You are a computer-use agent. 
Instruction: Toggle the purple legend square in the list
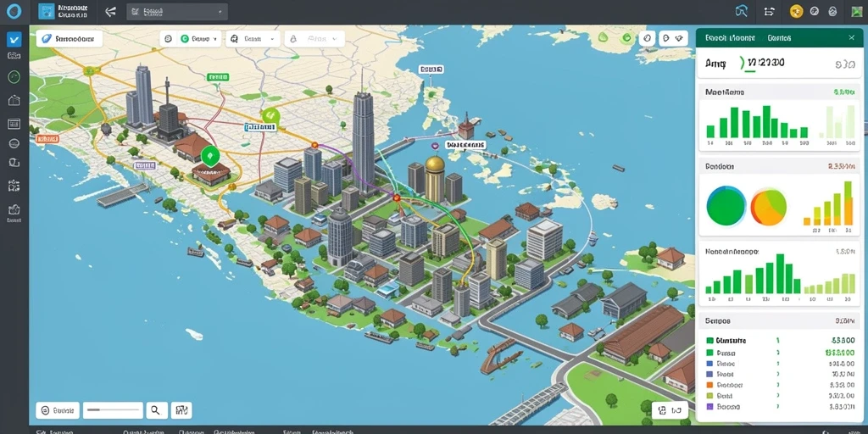[709, 406]
